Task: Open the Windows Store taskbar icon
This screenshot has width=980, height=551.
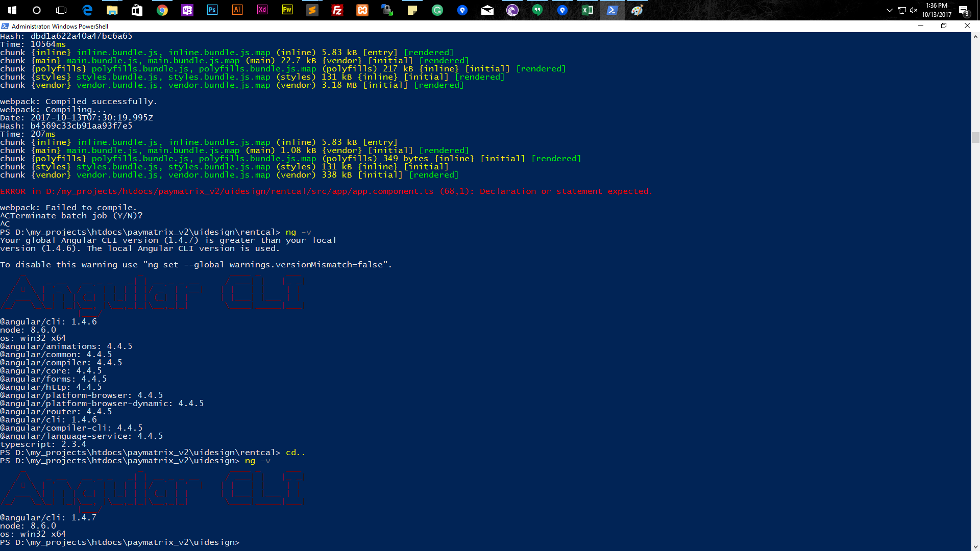Action: [x=137, y=10]
